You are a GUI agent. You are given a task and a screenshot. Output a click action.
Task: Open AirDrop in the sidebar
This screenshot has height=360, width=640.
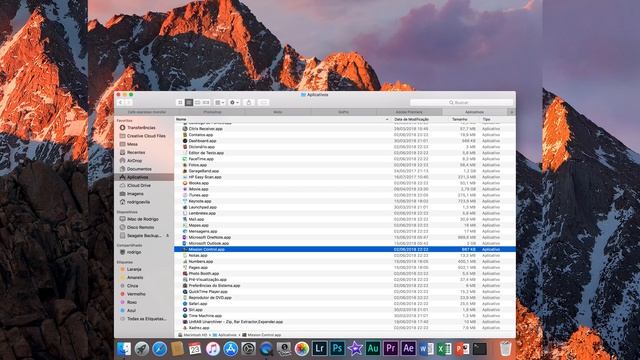pyautogui.click(x=134, y=161)
